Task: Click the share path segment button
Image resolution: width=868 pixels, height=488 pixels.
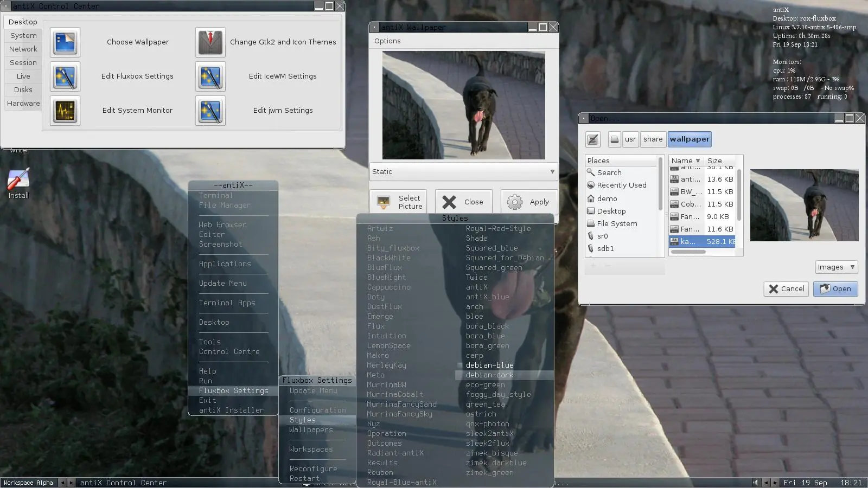Action: point(653,139)
